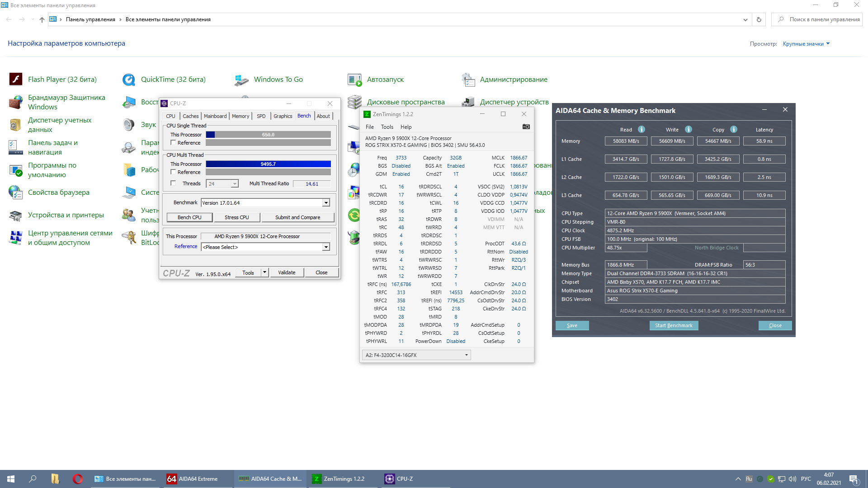
Task: Click the Copy info icon in AIDA64
Action: click(733, 129)
